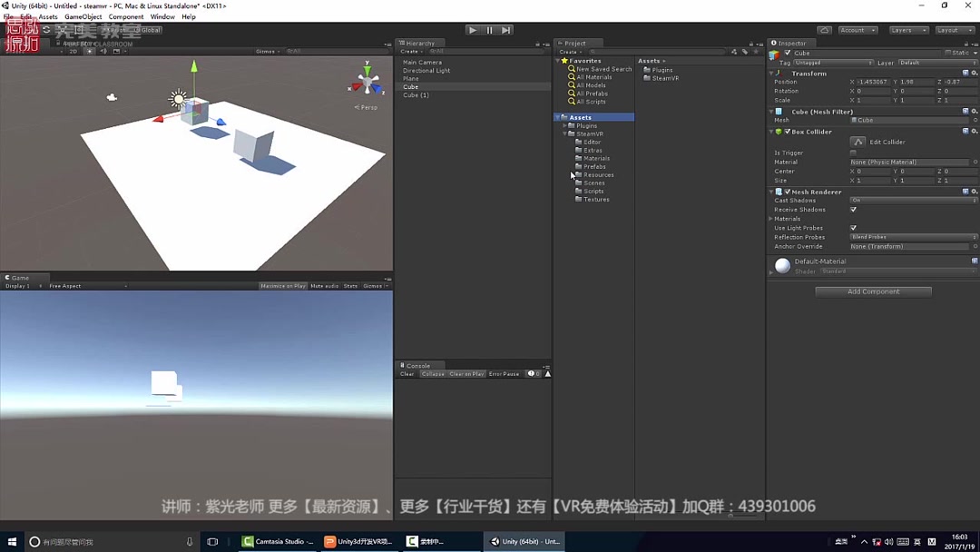Click the Transform component gear icon
The image size is (980, 552).
pos(973,74)
